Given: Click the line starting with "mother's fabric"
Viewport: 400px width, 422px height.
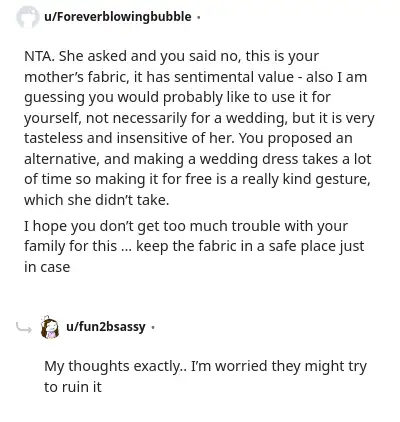Looking at the screenshot, I should [195, 77].
